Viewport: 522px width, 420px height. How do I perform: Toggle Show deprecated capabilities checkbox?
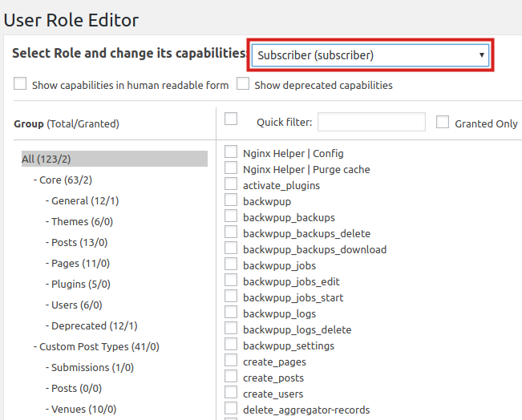pyautogui.click(x=243, y=84)
